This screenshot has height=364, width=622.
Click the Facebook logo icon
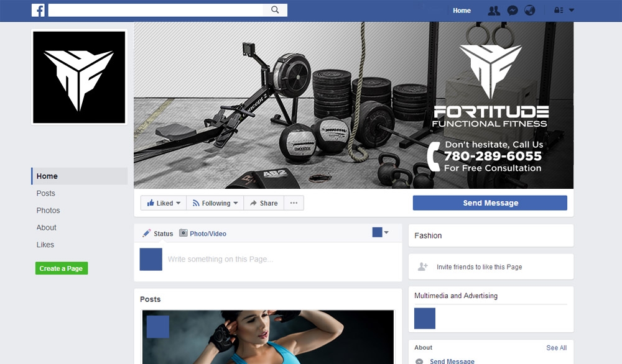click(38, 10)
